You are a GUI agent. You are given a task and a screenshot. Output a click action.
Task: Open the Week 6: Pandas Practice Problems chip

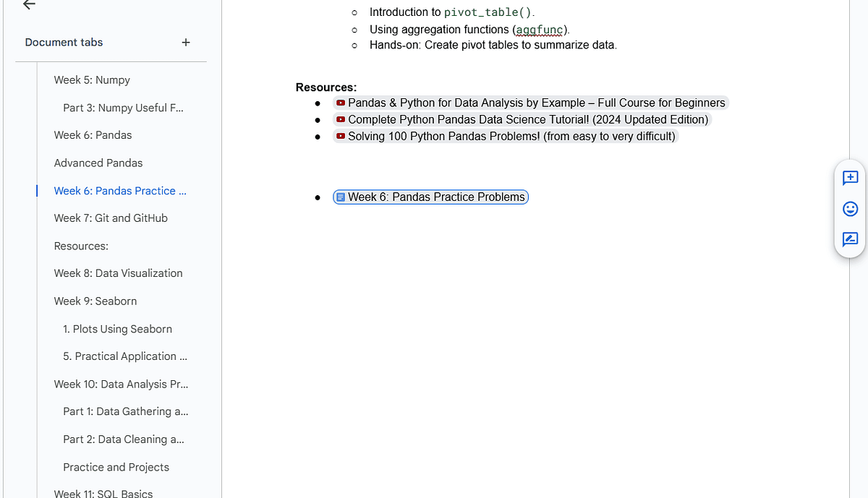pos(430,197)
